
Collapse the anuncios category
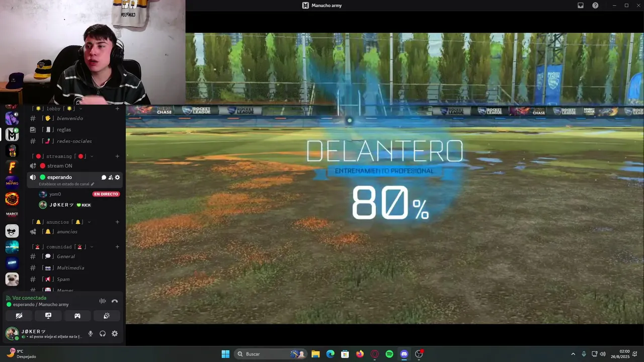(61, 222)
